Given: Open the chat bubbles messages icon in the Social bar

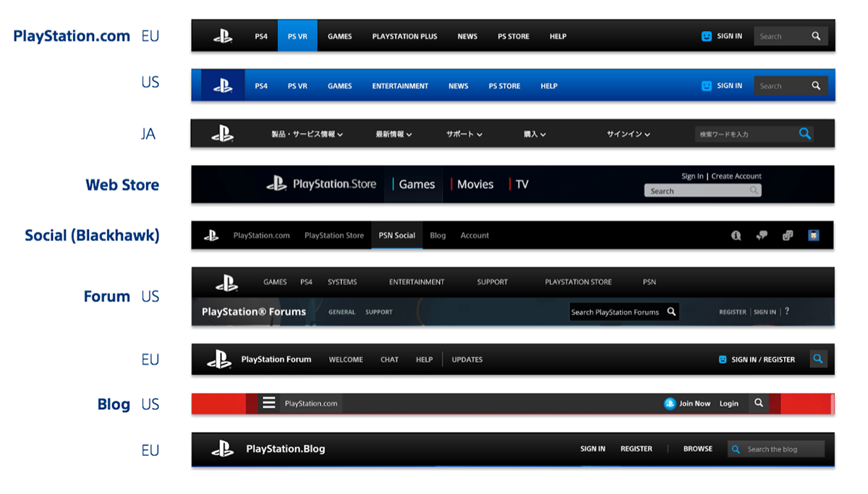Looking at the screenshot, I should (x=762, y=235).
